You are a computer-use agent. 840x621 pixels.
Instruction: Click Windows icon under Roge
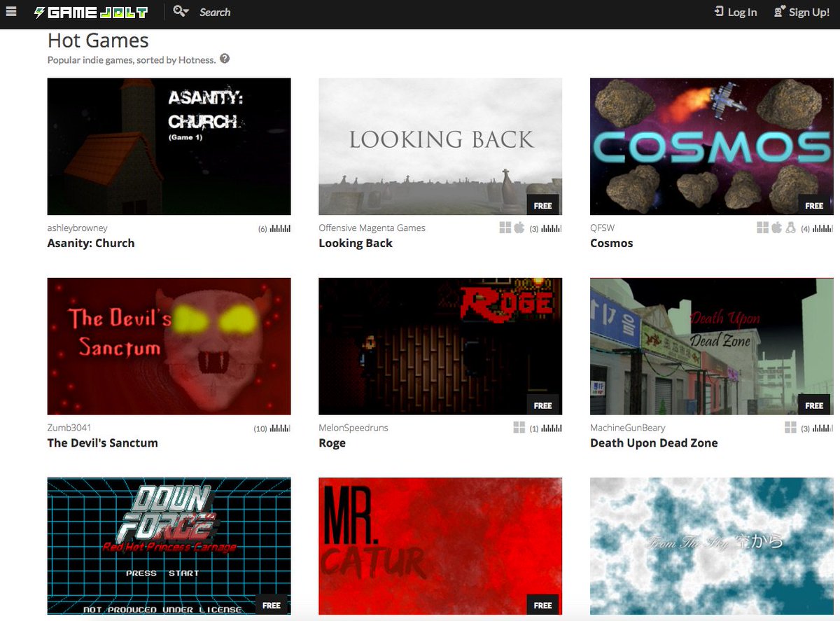coord(519,427)
